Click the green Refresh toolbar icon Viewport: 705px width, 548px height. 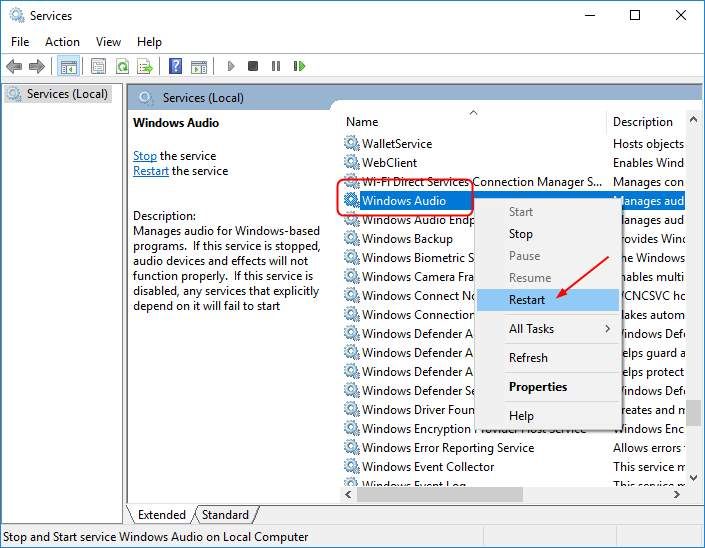(x=122, y=67)
